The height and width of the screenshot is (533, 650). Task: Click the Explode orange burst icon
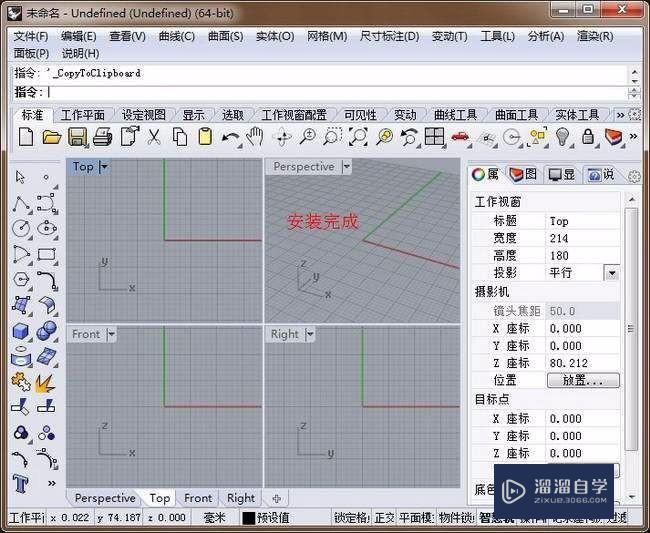[46, 383]
